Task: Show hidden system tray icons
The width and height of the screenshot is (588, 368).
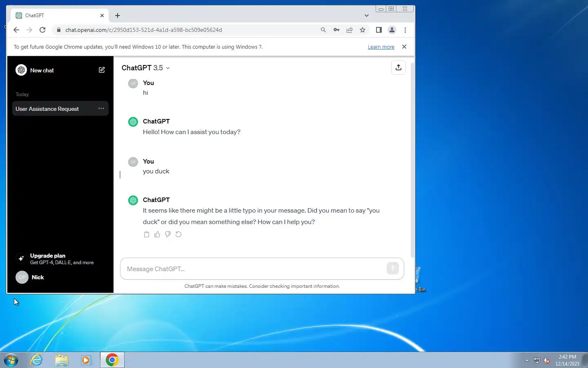Action: 527,360
